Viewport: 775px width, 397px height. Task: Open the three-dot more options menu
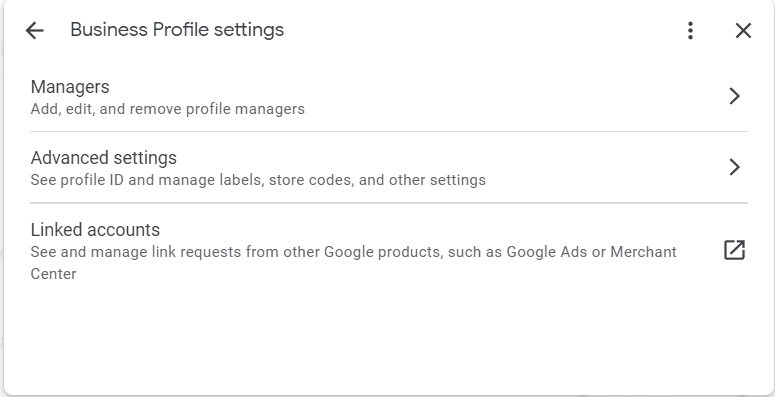tap(690, 31)
